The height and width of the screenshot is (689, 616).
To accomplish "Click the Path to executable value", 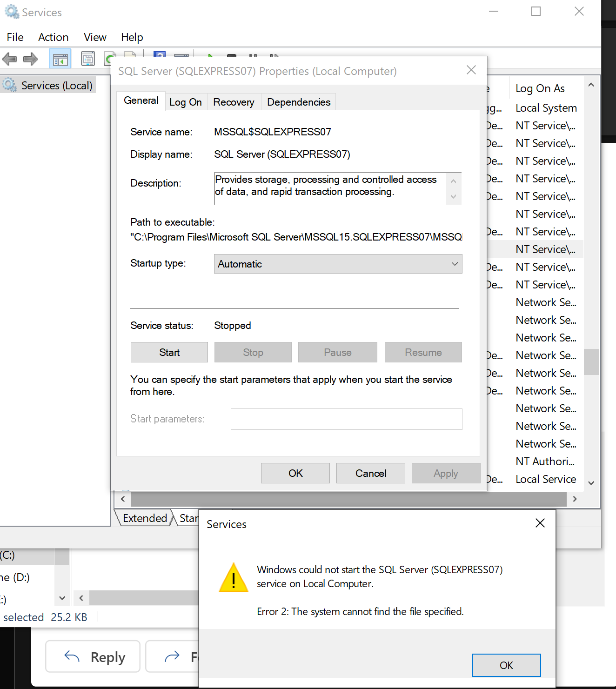I will pos(296,237).
